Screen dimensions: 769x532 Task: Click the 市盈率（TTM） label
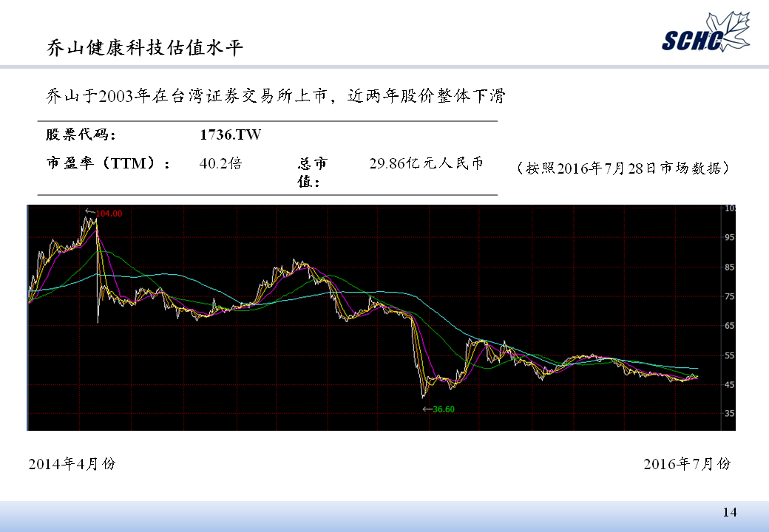(109, 163)
